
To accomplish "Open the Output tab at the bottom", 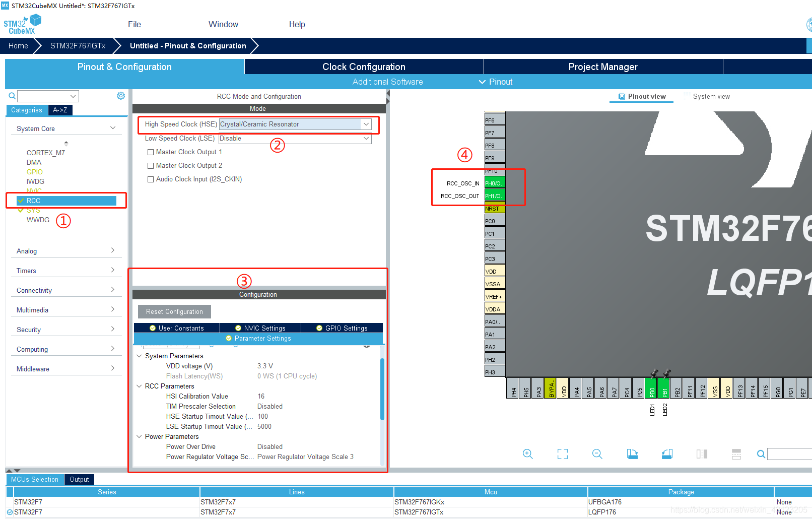I will (79, 479).
